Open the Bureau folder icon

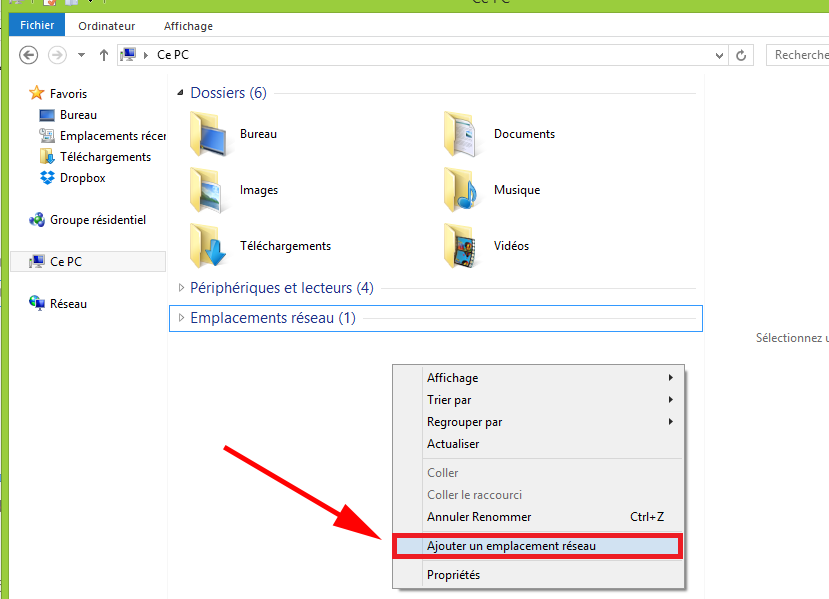(x=209, y=134)
